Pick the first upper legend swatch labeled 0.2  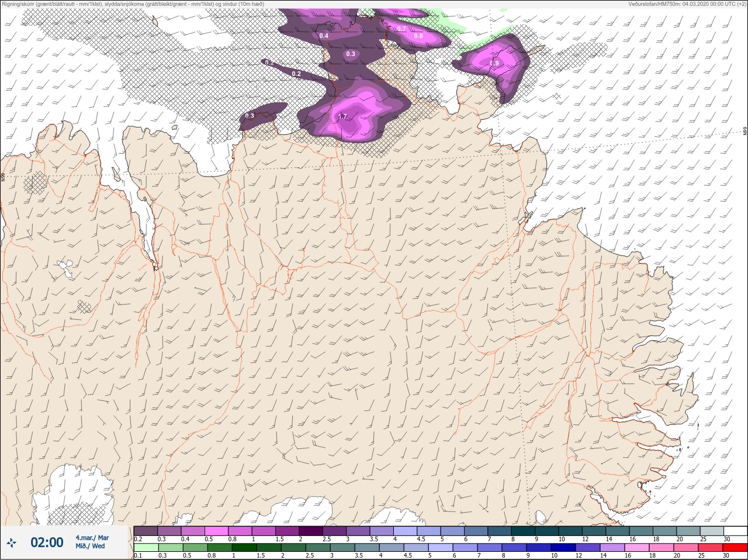tap(146, 531)
